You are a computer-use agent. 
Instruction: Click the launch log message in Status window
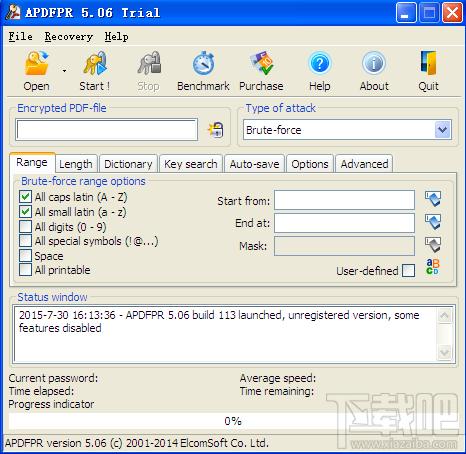(x=219, y=322)
